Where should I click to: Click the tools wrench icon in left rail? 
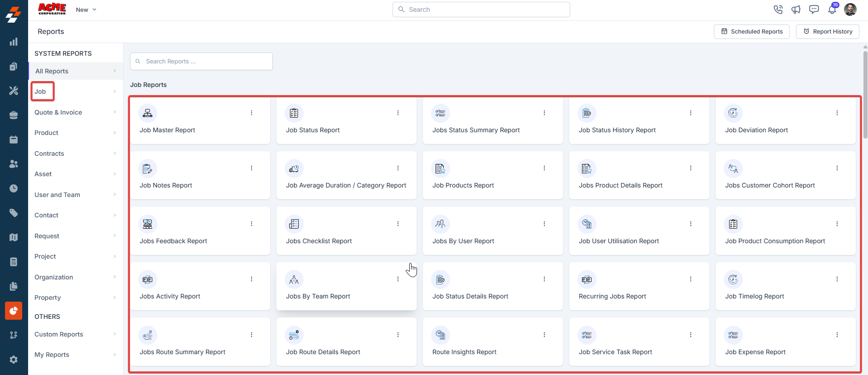[14, 91]
